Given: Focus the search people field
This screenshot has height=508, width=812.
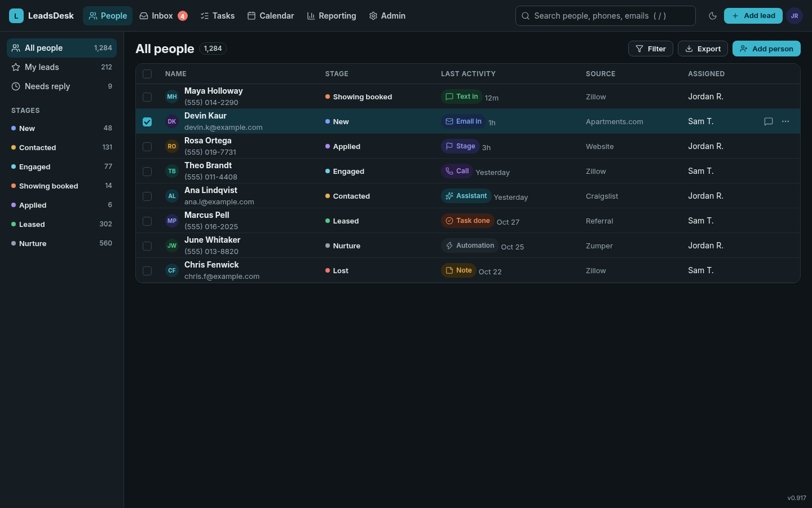Looking at the screenshot, I should [x=606, y=16].
